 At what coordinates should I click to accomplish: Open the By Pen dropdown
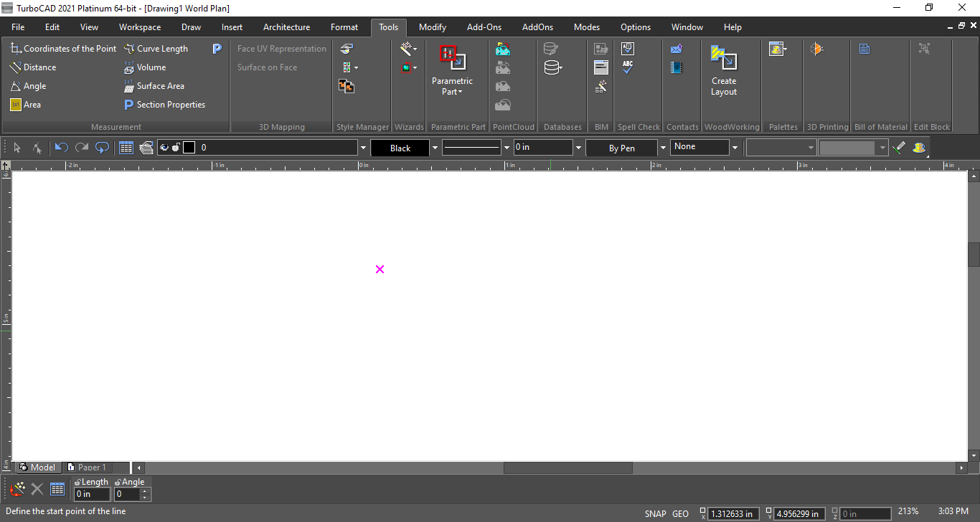tap(662, 148)
